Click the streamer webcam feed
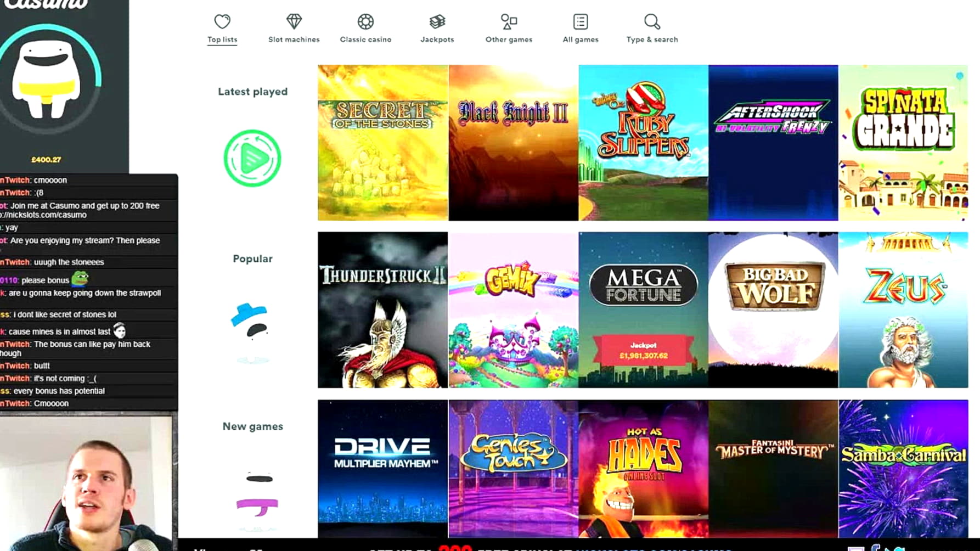Screen dimensions: 980x551 pos(87,483)
